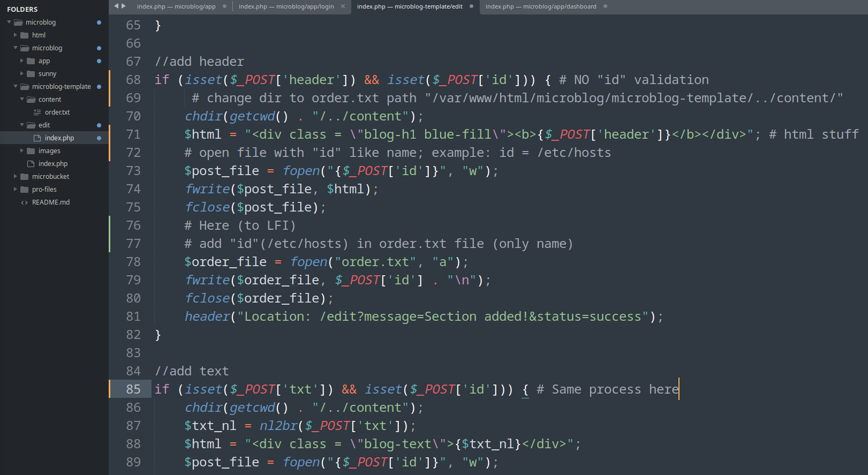Click the html folder icon in sidebar
Screen dimensions: 868x475
tap(25, 35)
